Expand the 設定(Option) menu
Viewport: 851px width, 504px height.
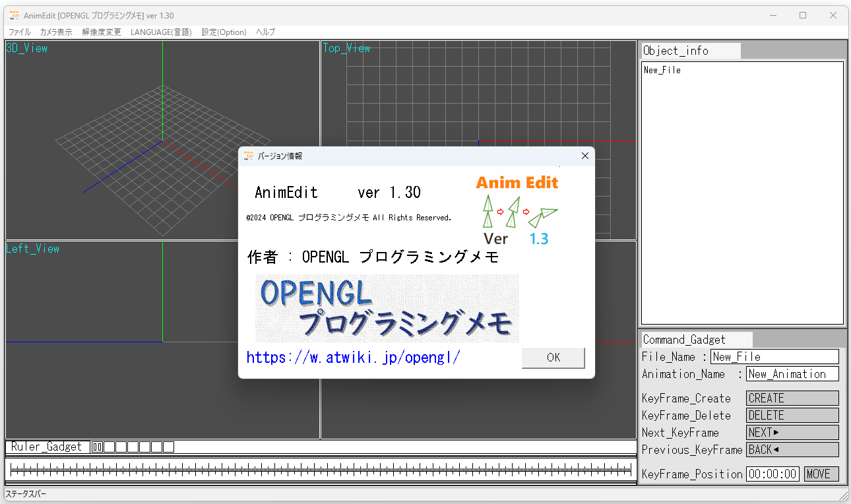pyautogui.click(x=224, y=32)
